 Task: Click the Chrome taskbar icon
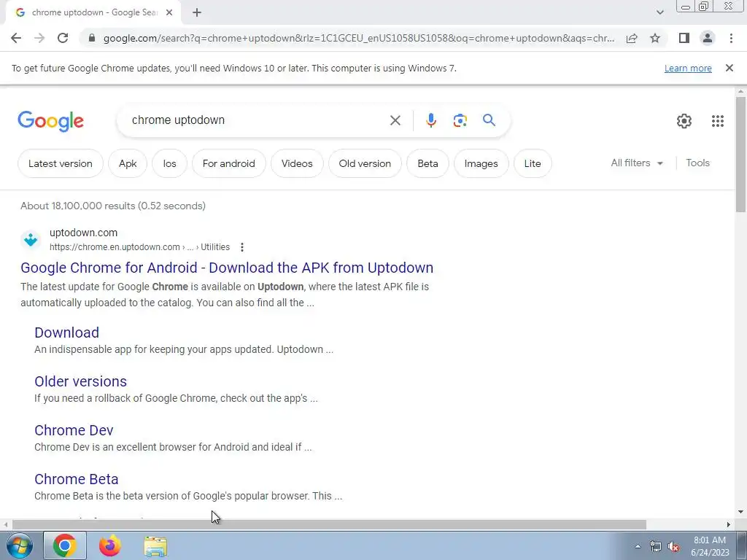click(65, 545)
